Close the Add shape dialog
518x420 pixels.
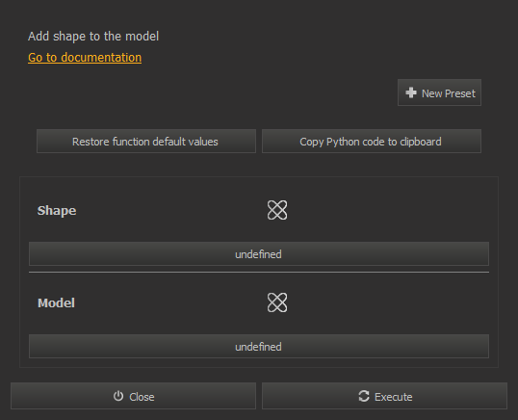[x=133, y=396]
